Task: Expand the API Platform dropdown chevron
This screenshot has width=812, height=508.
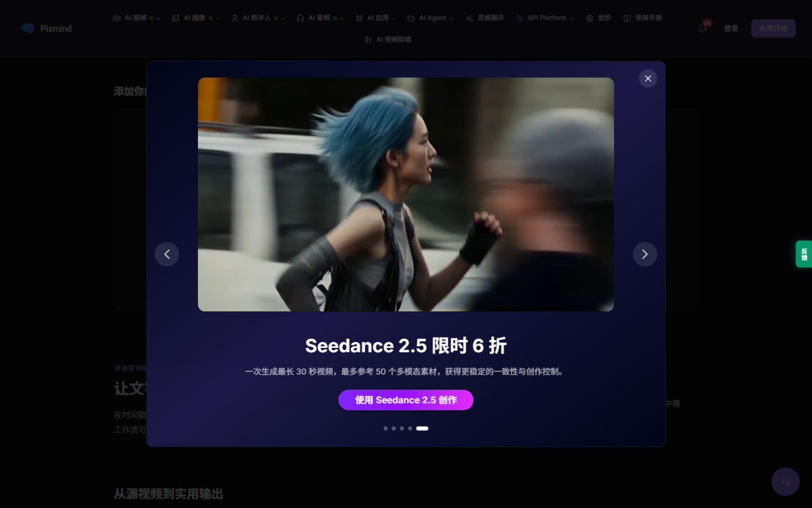Action: pyautogui.click(x=571, y=19)
